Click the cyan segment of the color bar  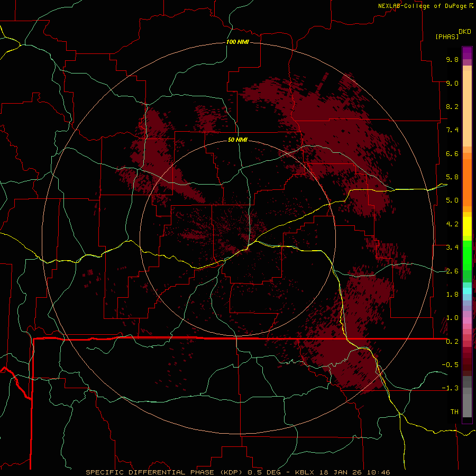click(467, 290)
